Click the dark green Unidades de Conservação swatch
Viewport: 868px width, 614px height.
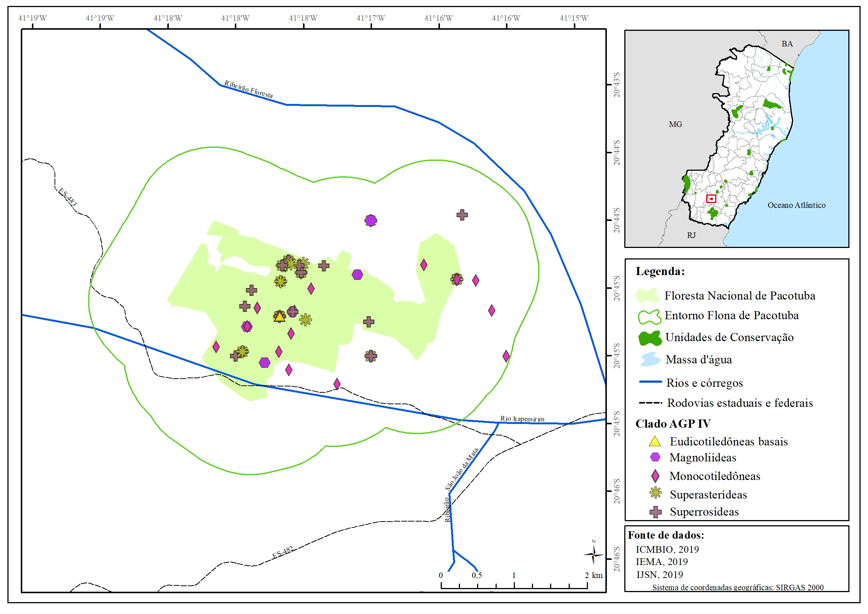click(x=650, y=338)
